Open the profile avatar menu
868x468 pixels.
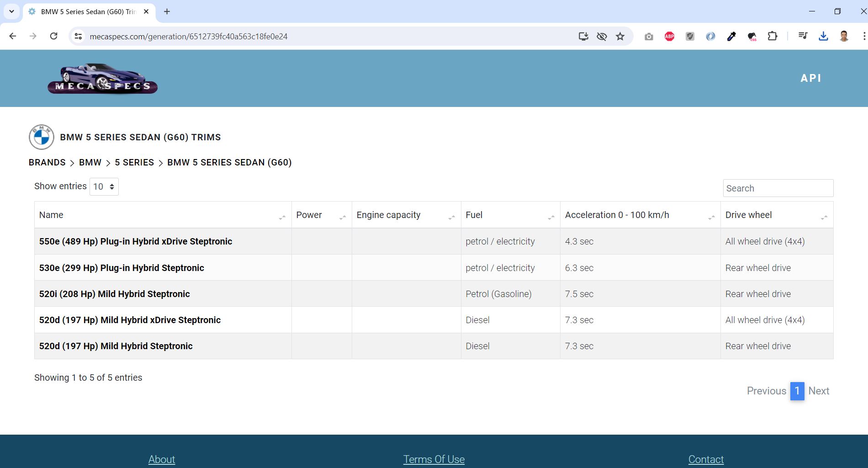click(x=844, y=36)
